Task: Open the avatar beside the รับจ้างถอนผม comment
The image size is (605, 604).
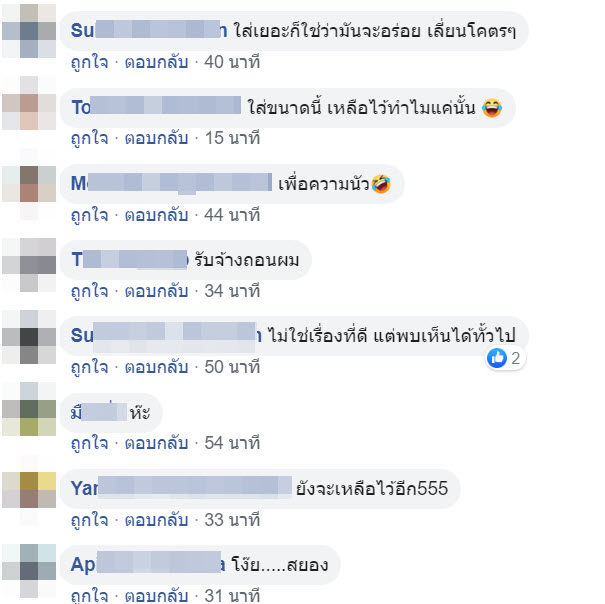Action: (29, 265)
